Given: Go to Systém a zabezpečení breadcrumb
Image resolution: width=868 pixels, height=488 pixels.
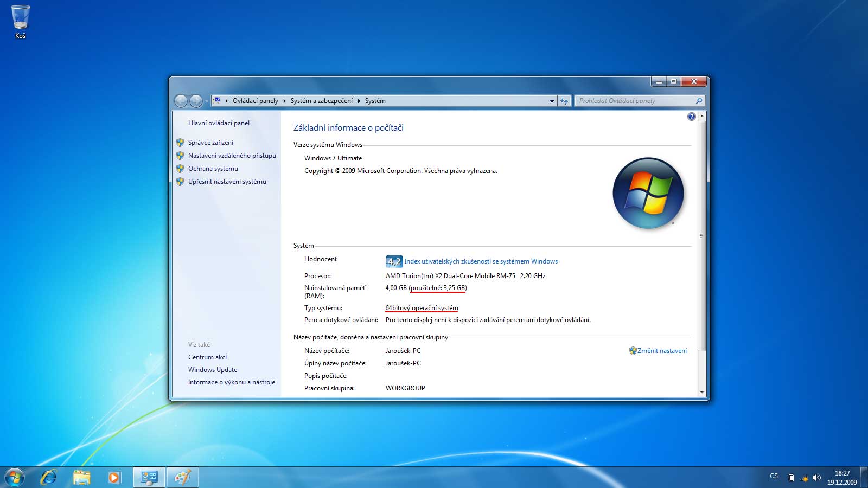Looking at the screenshot, I should (x=321, y=101).
